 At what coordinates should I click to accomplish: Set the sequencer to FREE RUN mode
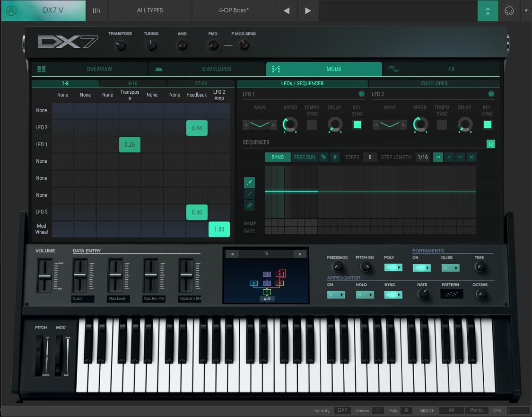(305, 157)
